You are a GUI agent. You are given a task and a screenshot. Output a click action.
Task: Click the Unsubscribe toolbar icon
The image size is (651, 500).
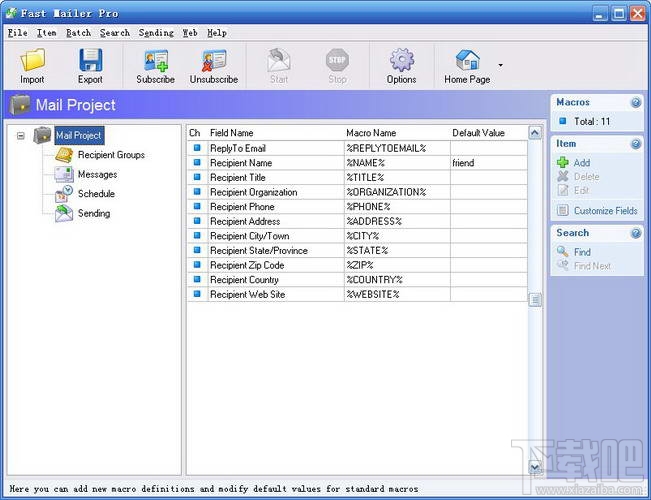214,60
